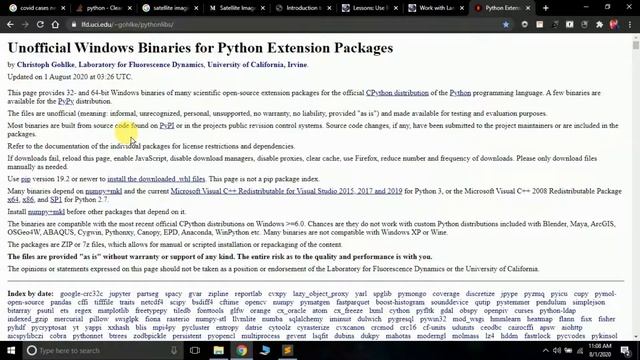Open the PyPy distribution link

coord(66,101)
